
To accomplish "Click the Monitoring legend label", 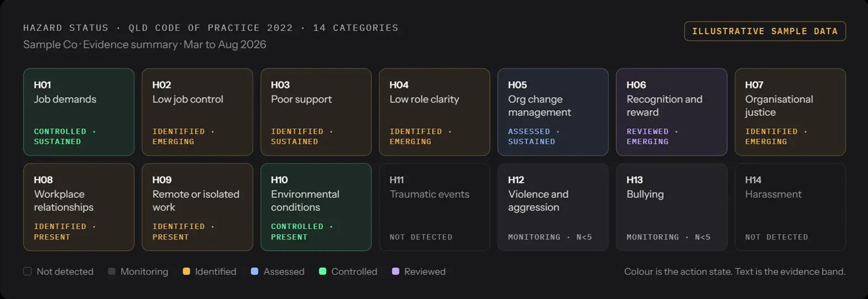I will pyautogui.click(x=144, y=272).
